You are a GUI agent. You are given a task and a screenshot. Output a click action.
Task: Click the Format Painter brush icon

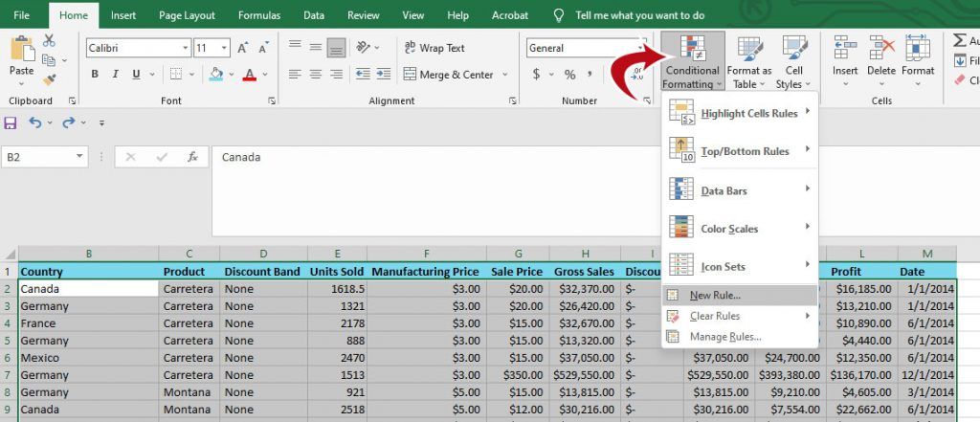pyautogui.click(x=49, y=80)
